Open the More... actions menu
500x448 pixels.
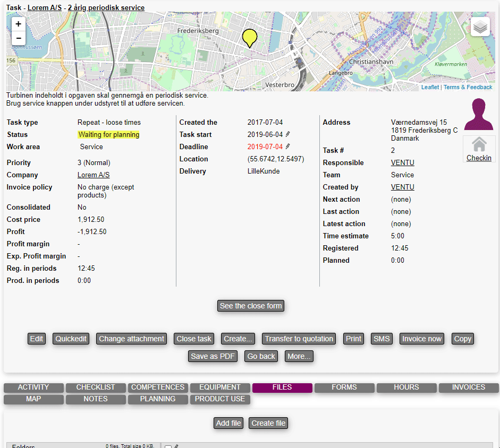pyautogui.click(x=299, y=356)
